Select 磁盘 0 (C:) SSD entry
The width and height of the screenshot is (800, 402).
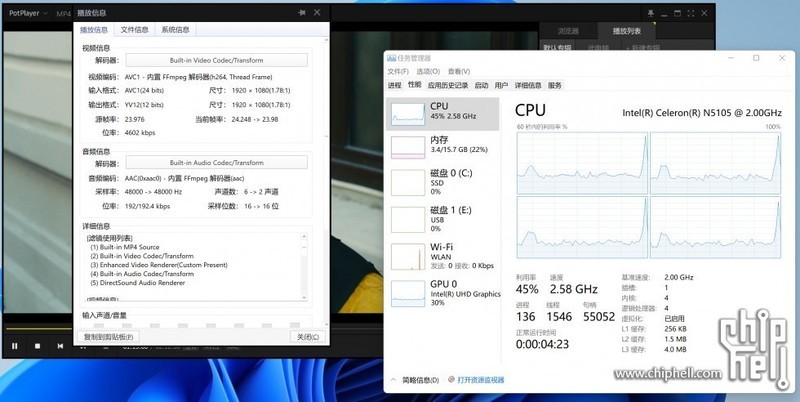pyautogui.click(x=442, y=182)
